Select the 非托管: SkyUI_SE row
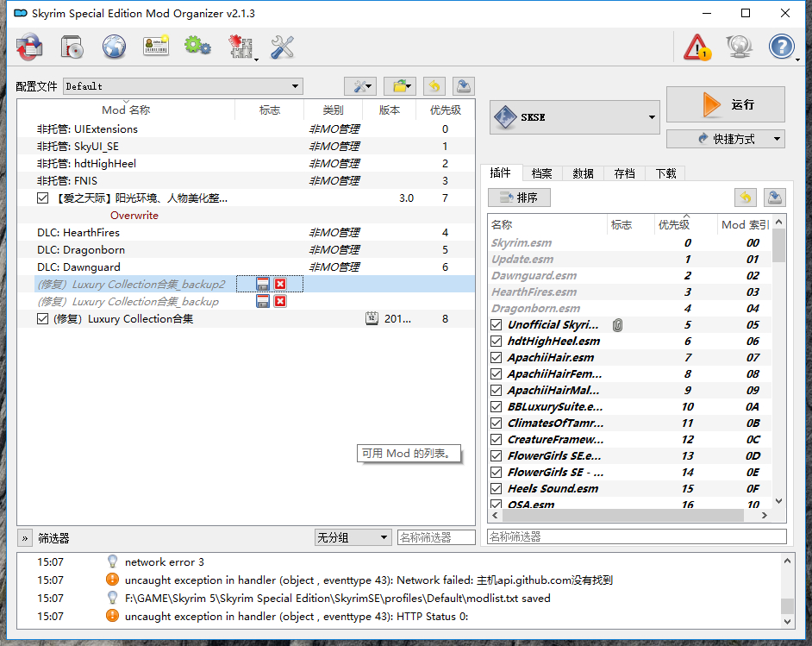Screen dimensions: 812x646 [246, 146]
